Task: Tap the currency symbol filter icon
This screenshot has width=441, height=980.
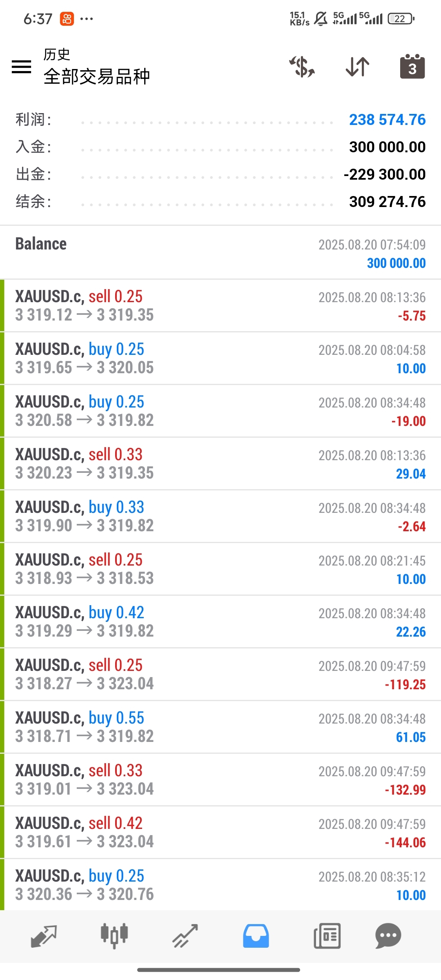Action: 302,67
